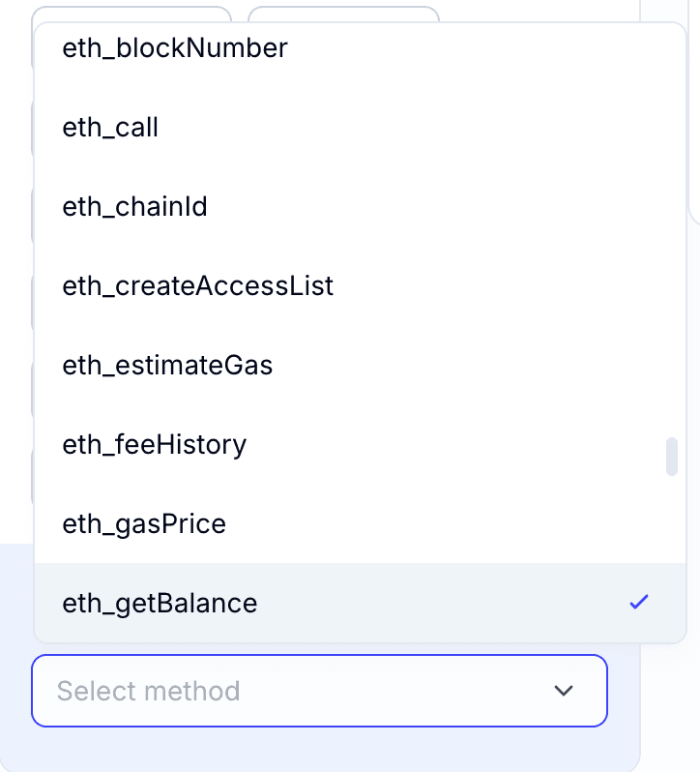Click the 'Select method' placeholder text

click(148, 691)
